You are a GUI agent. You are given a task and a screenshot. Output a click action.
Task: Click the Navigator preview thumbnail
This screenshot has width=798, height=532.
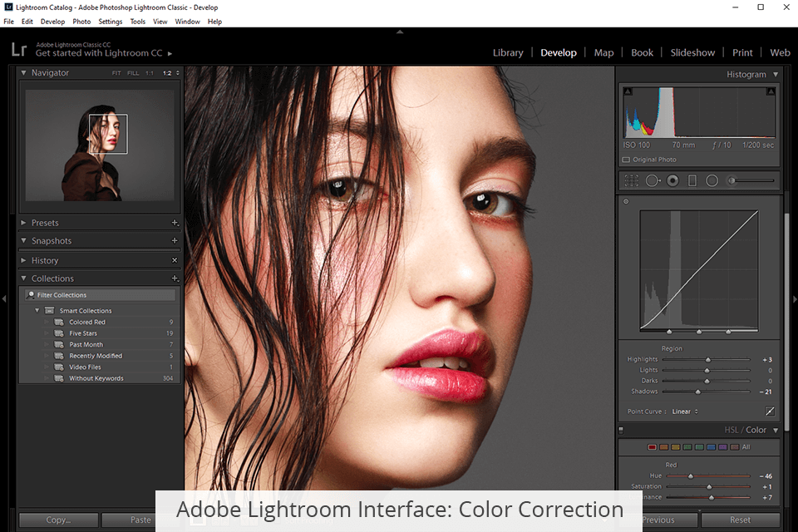coord(100,145)
